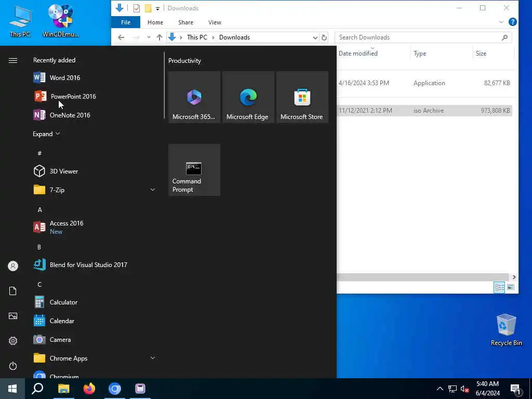Open Pictures from Start sidebar
Screen dimensions: 532x399
(x=13, y=316)
